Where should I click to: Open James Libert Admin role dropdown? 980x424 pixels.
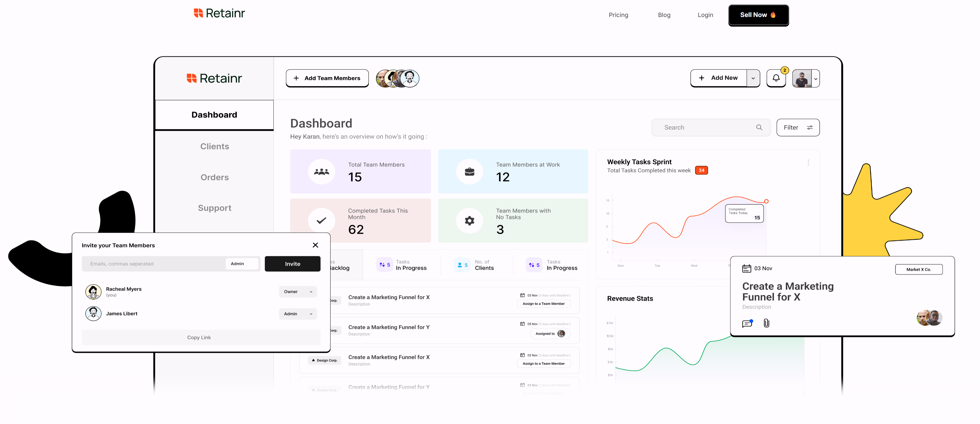[x=298, y=314]
